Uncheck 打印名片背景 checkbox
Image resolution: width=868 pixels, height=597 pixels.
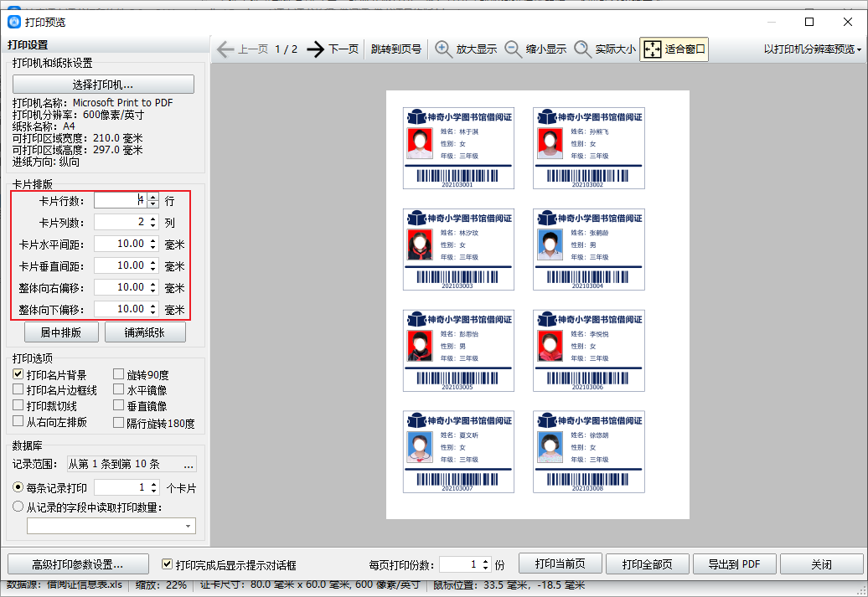[18, 374]
